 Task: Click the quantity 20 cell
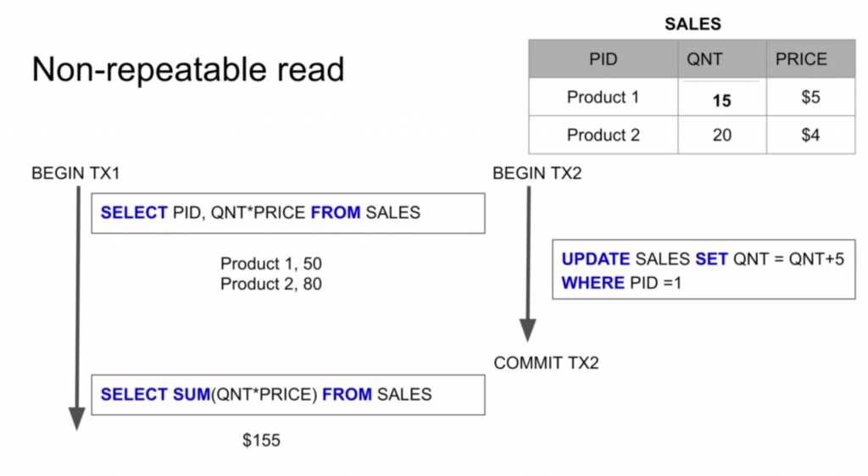coord(722,135)
